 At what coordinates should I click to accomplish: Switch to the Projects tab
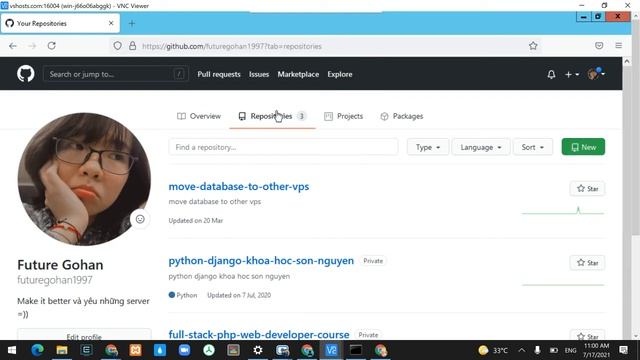click(x=343, y=116)
